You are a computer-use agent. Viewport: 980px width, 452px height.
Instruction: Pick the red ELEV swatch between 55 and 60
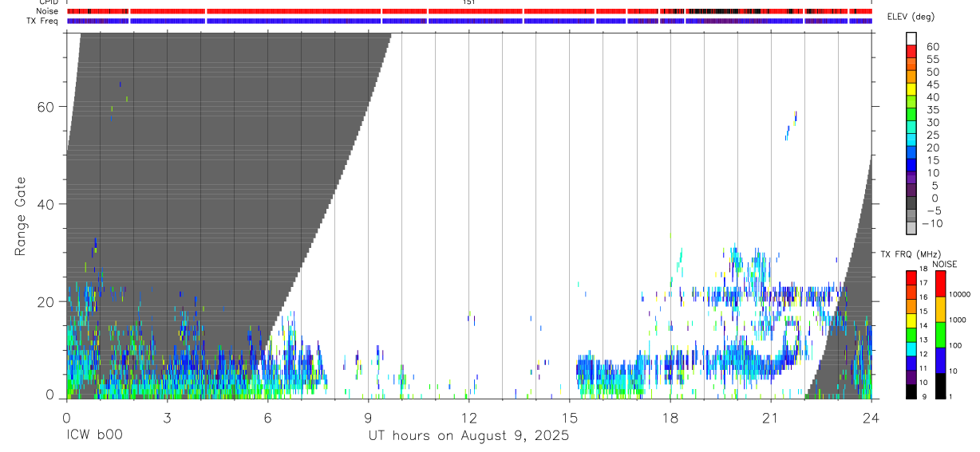click(911, 51)
